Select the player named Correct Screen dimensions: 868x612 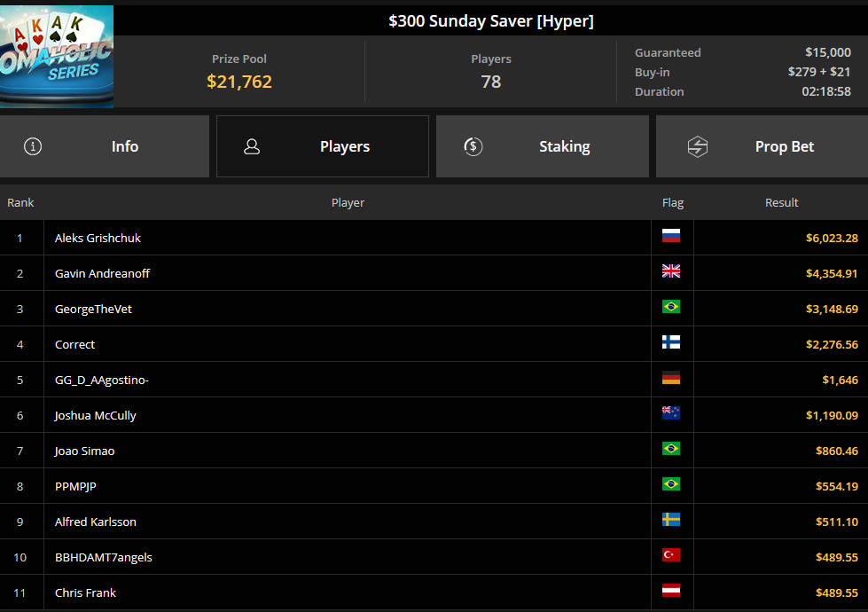(74, 344)
